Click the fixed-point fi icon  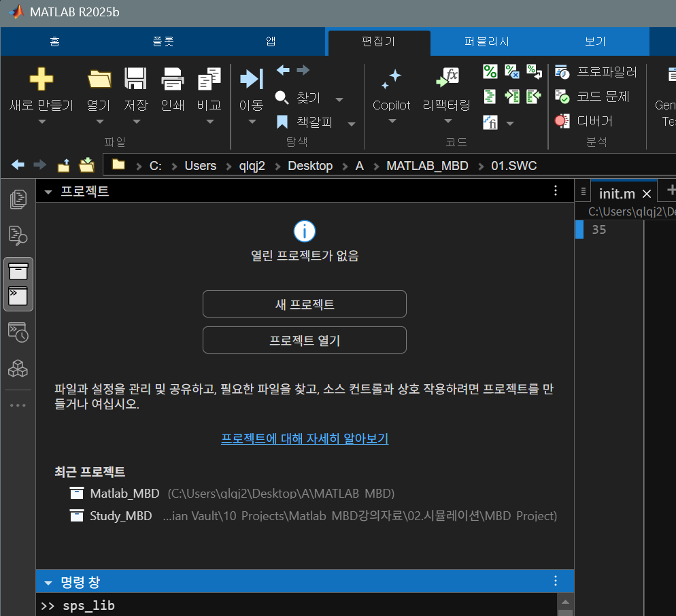pyautogui.click(x=490, y=122)
